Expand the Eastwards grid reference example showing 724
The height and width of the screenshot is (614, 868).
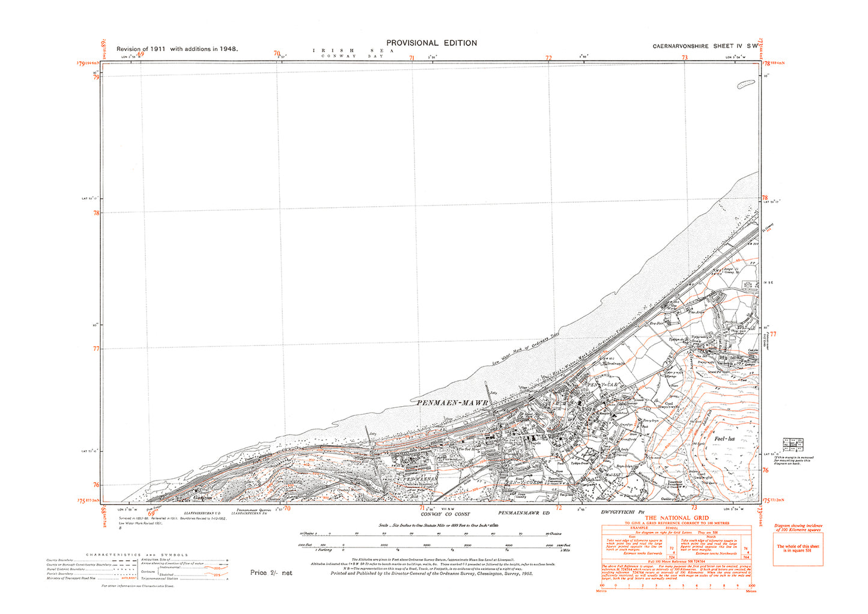pyautogui.click(x=672, y=556)
